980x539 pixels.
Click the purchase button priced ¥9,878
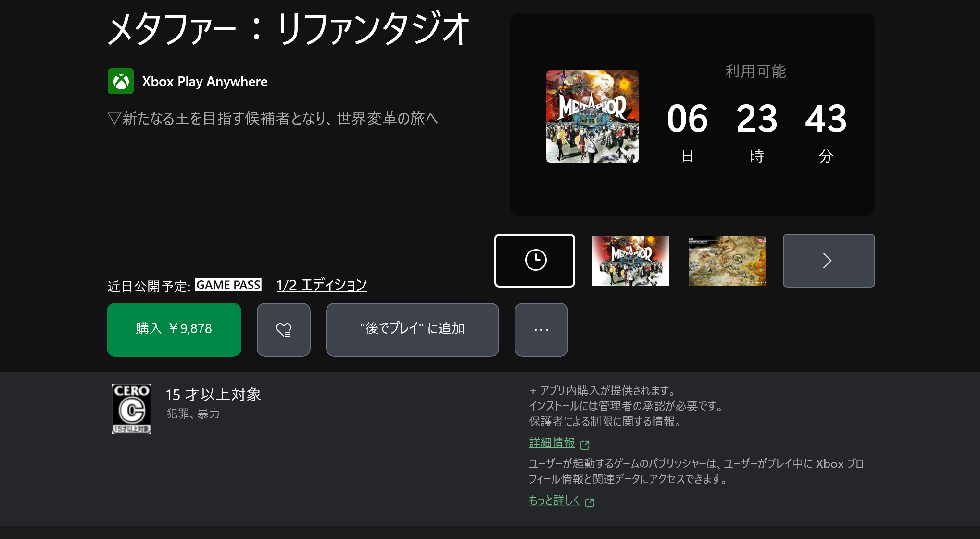coord(174,329)
